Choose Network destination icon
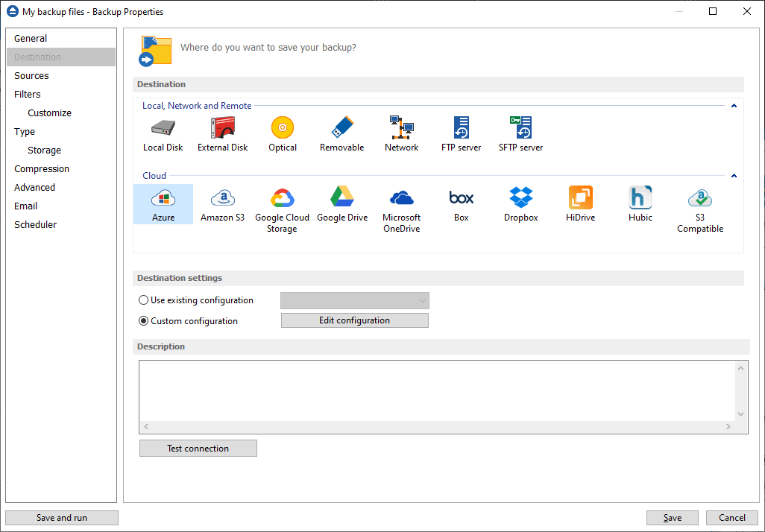Viewport: 765px width, 532px height. (402, 134)
